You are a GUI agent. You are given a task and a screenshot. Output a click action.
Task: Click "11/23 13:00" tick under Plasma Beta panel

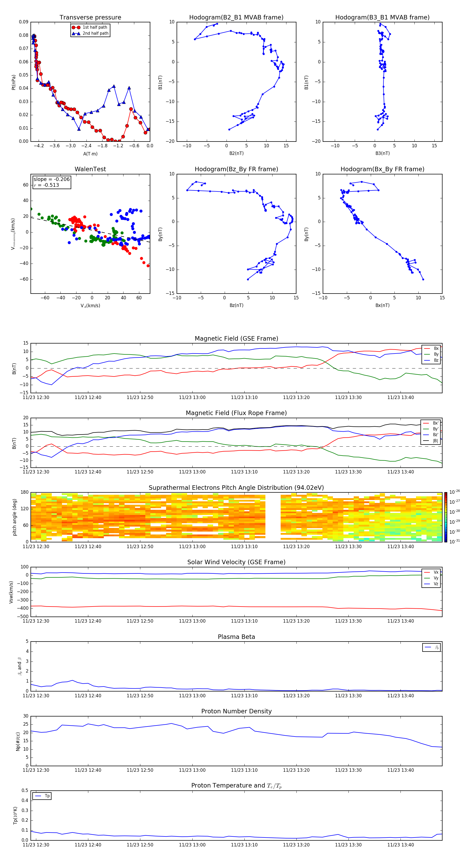coord(192,696)
